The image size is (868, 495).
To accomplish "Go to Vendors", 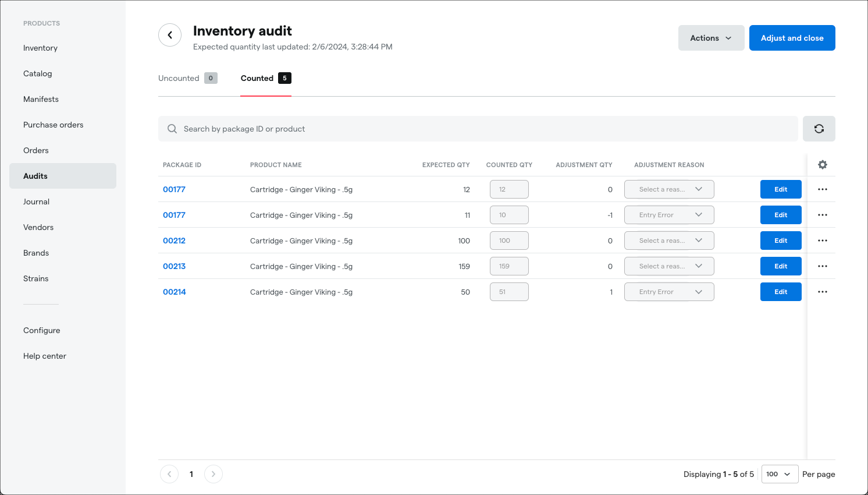I will point(63,227).
